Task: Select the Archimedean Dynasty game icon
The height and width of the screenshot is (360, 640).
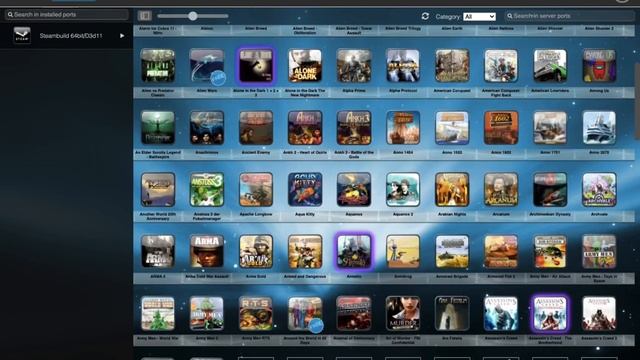Action: (550, 189)
